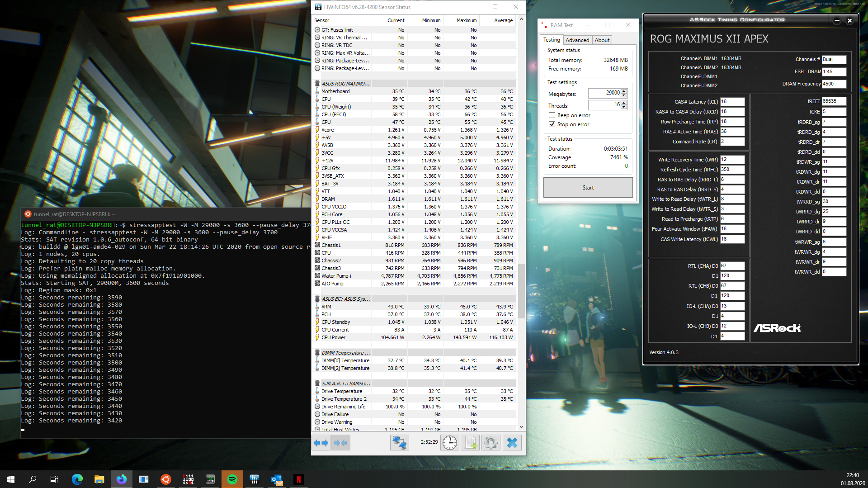Select the Water Pump+ sensor row

(x=415, y=276)
